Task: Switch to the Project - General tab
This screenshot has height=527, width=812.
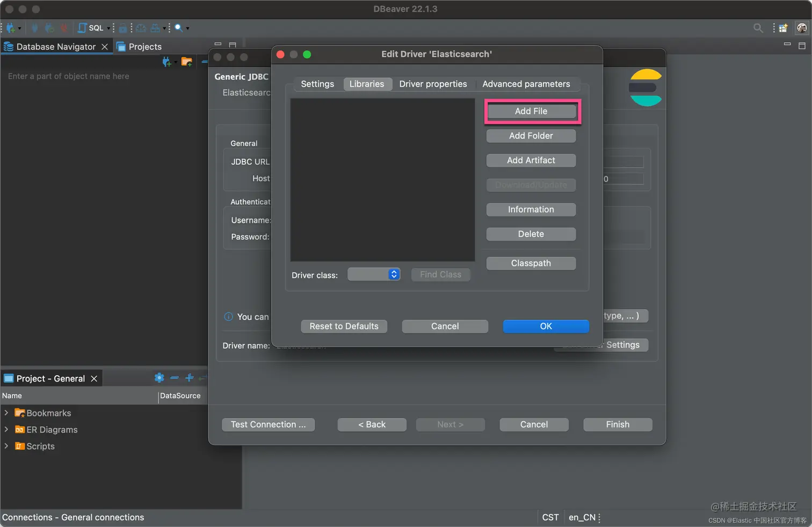Action: click(50, 378)
